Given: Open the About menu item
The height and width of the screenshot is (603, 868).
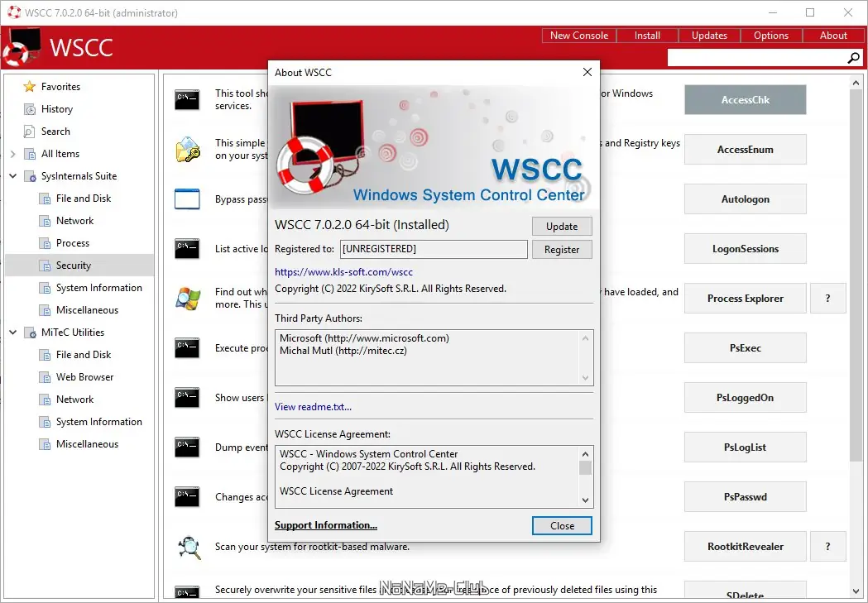Looking at the screenshot, I should [833, 36].
